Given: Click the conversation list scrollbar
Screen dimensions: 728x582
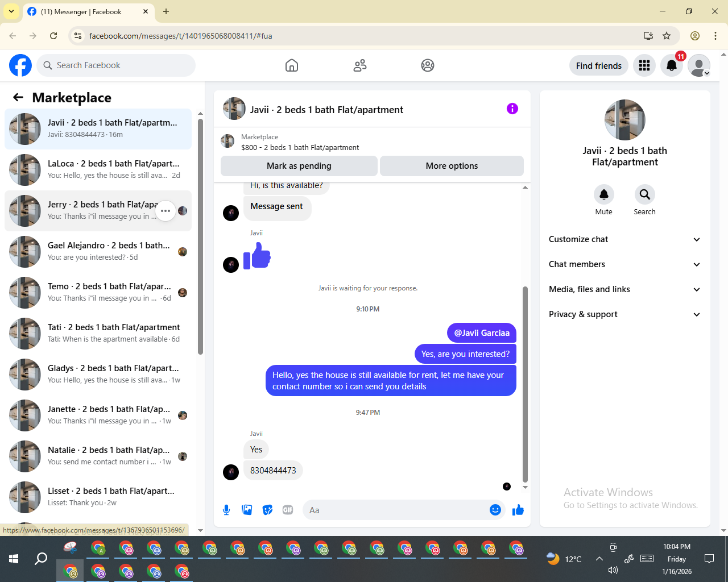Looking at the screenshot, I should (200, 236).
